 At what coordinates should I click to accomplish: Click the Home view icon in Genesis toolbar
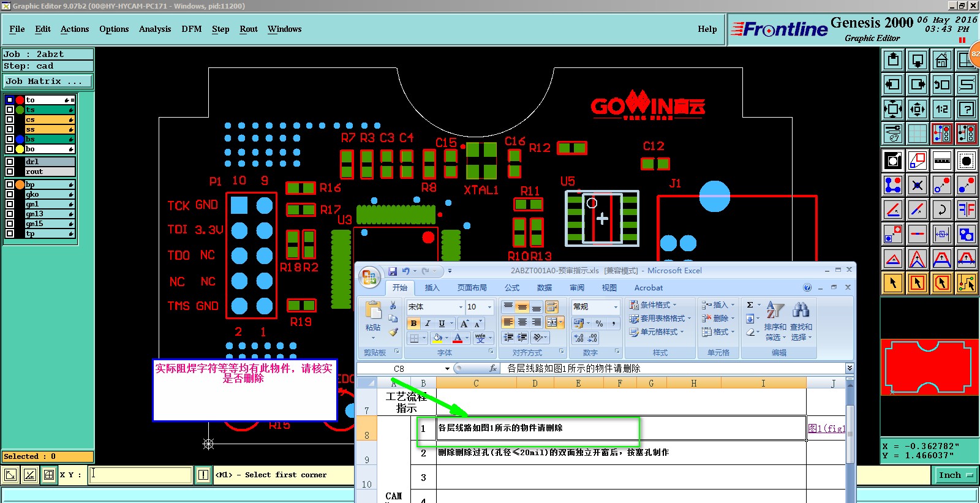click(942, 60)
